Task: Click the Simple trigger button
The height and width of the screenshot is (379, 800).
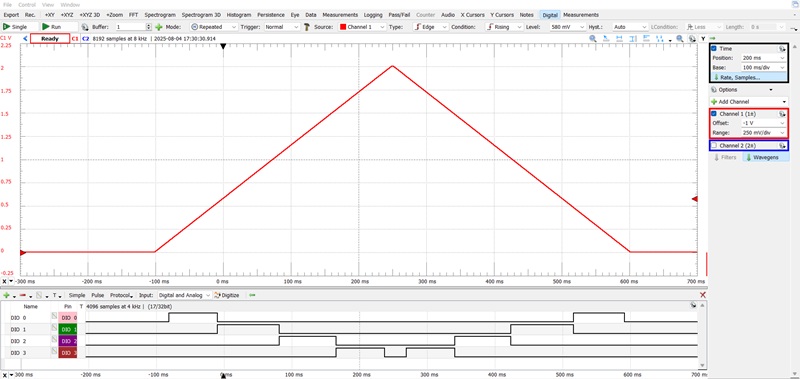Action: (77, 295)
